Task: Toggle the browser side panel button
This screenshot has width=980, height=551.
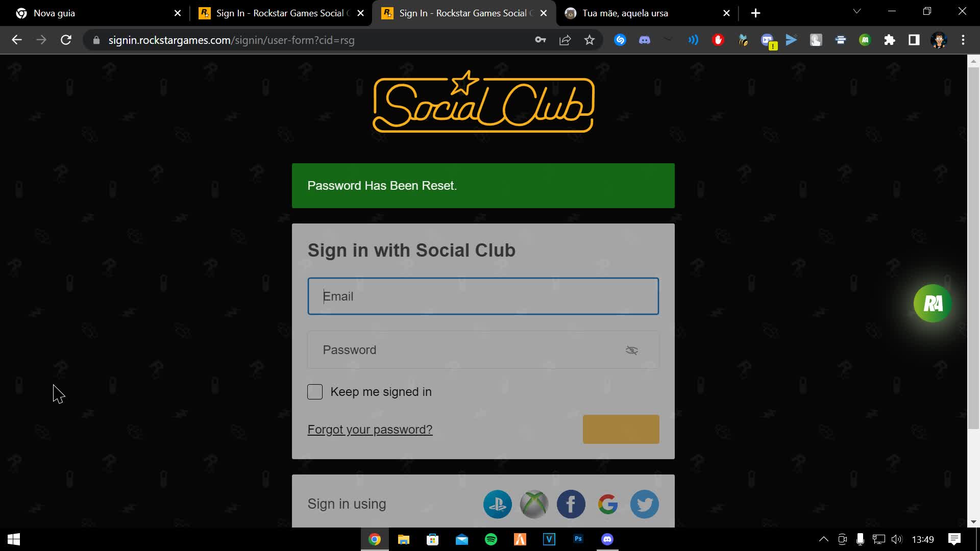Action: [x=914, y=40]
